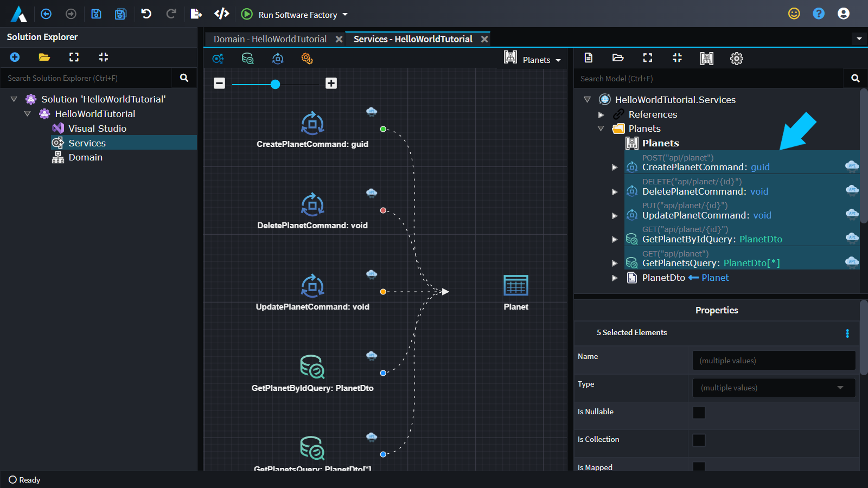The width and height of the screenshot is (868, 488).
Task: Click the export/sign-out arrow icon
Action: coord(196,14)
